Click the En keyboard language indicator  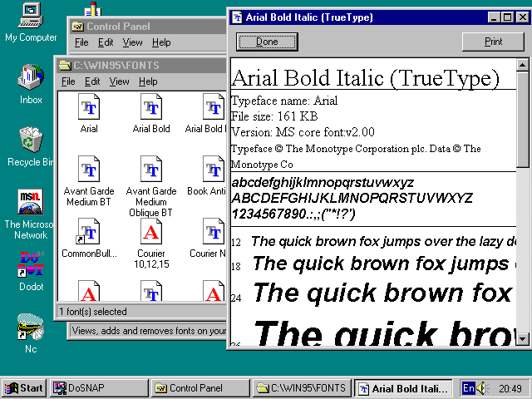tap(469, 388)
